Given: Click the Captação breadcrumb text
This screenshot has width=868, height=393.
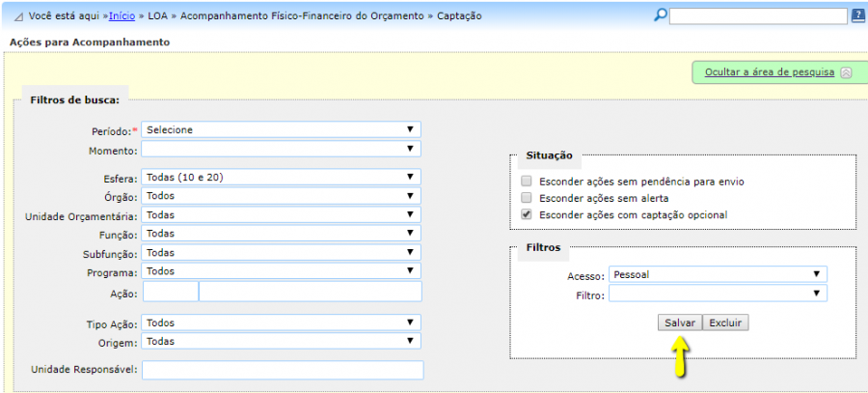Looking at the screenshot, I should click(x=459, y=16).
